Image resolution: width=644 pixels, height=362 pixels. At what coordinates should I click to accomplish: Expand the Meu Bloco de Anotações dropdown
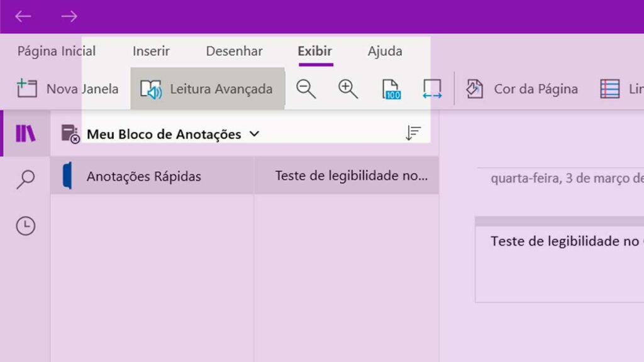point(255,134)
